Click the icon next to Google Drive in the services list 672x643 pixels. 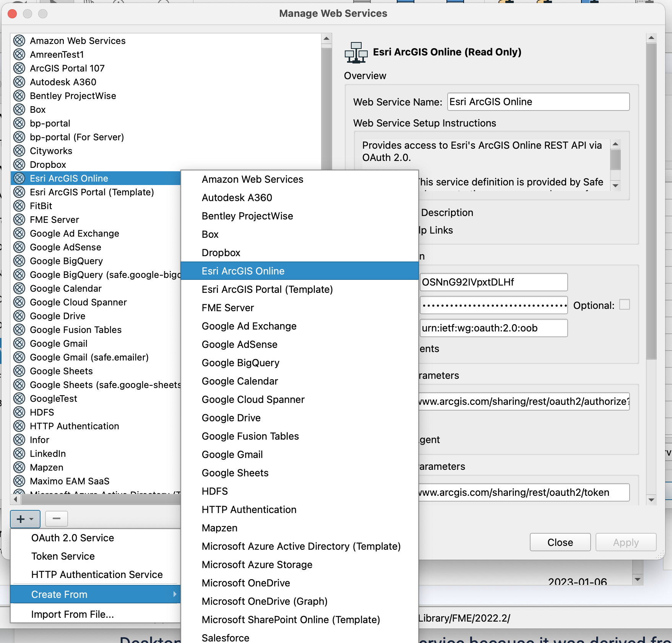click(19, 316)
